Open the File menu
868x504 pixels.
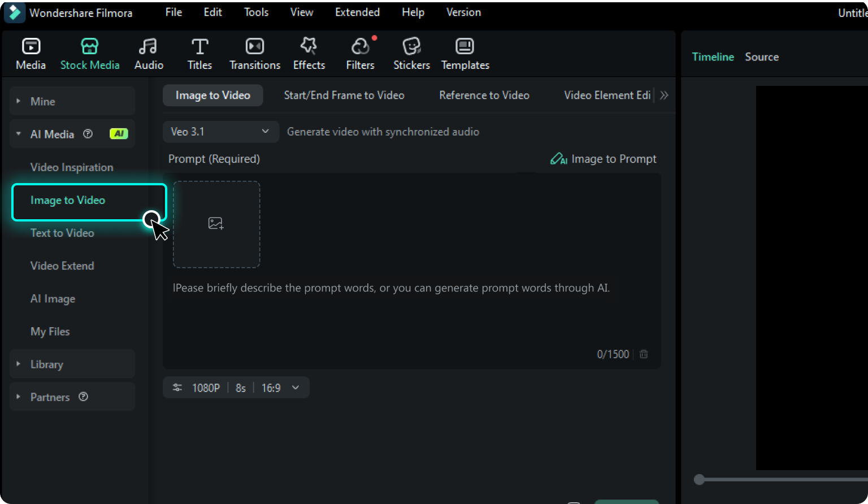tap(173, 12)
